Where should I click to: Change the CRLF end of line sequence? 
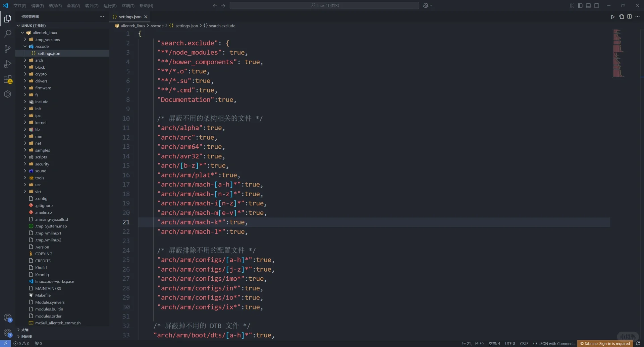tap(524, 344)
